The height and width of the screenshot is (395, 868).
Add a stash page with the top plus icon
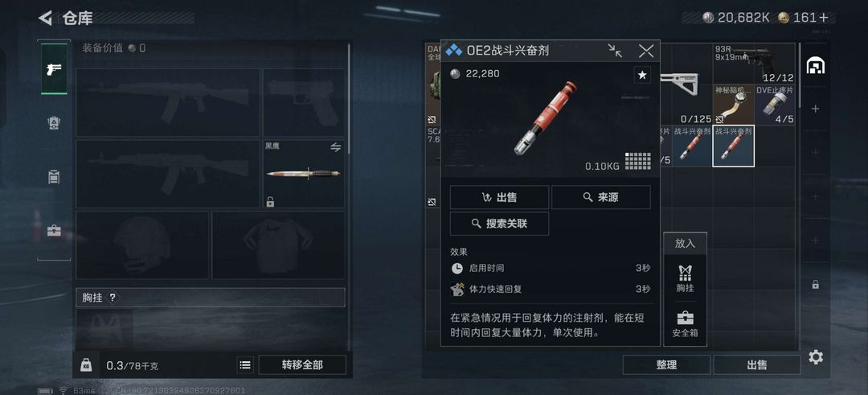tap(815, 109)
